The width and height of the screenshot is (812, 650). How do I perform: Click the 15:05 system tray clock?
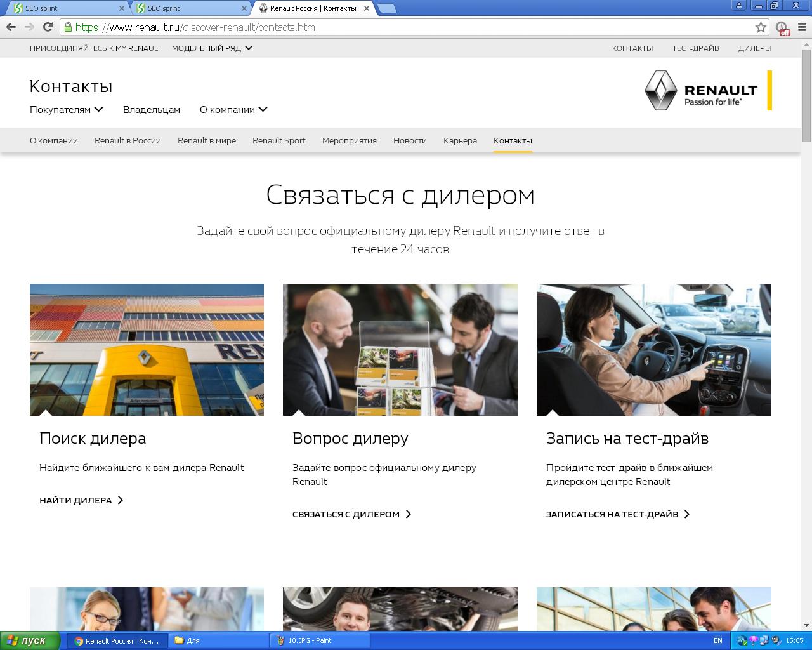click(794, 640)
